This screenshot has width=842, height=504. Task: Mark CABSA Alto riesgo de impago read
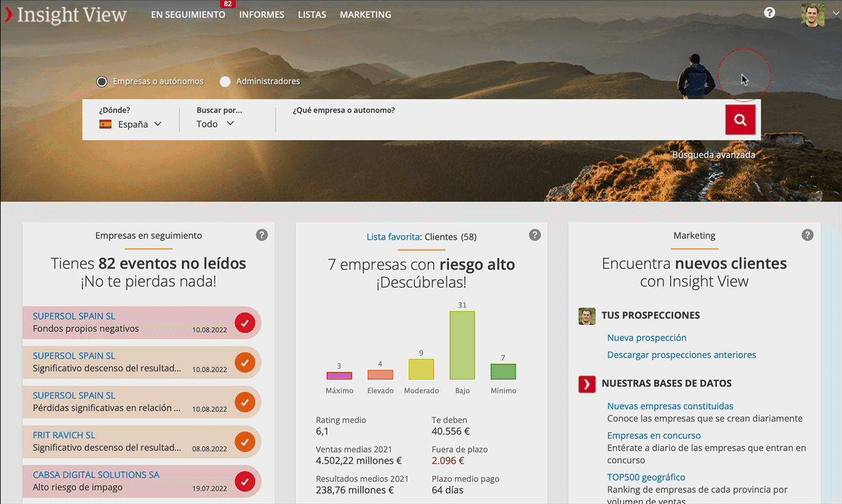point(245,481)
